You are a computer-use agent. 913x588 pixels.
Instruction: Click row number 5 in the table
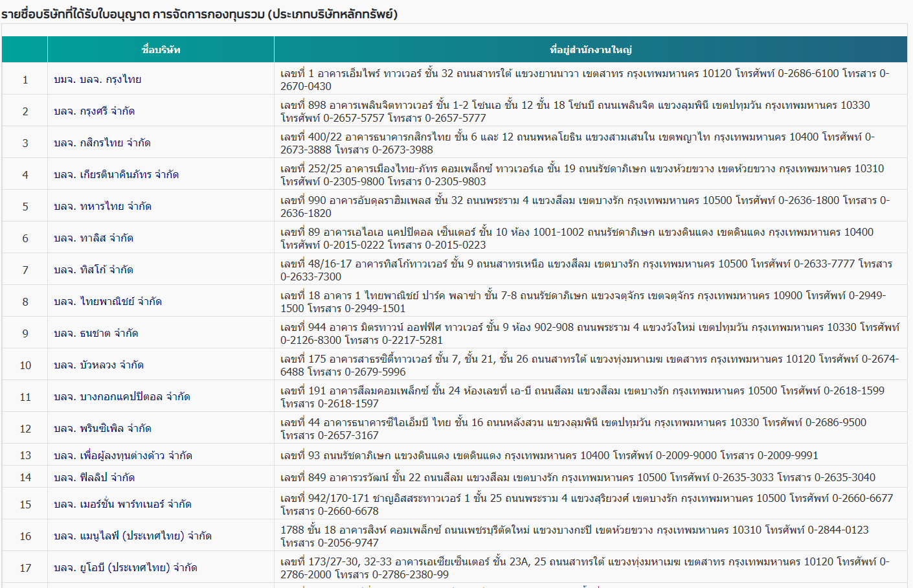pos(25,207)
